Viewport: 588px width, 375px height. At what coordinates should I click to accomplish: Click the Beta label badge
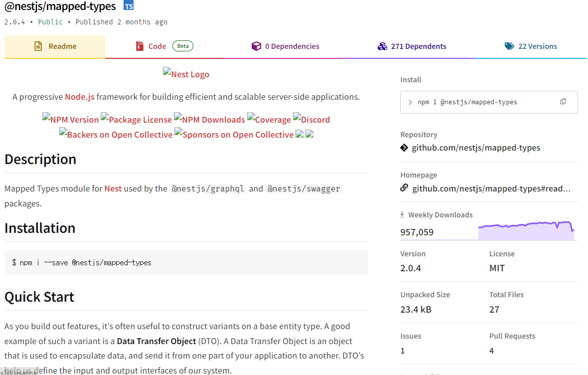point(183,46)
